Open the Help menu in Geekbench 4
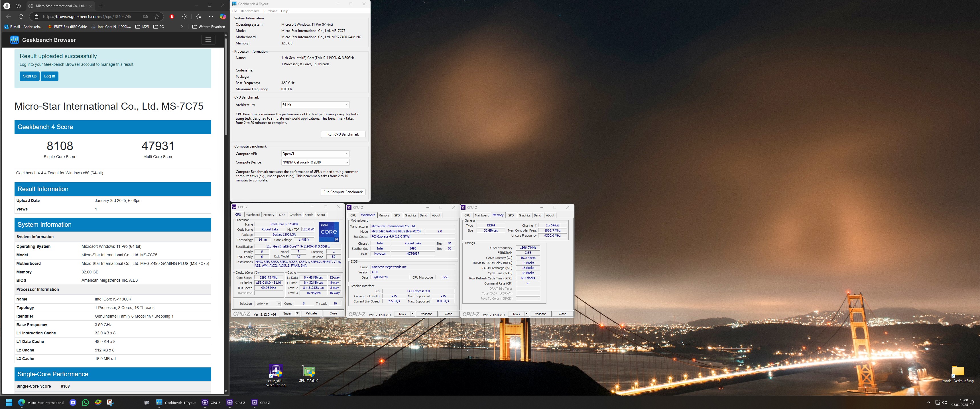This screenshot has height=409, width=980. 284,11
